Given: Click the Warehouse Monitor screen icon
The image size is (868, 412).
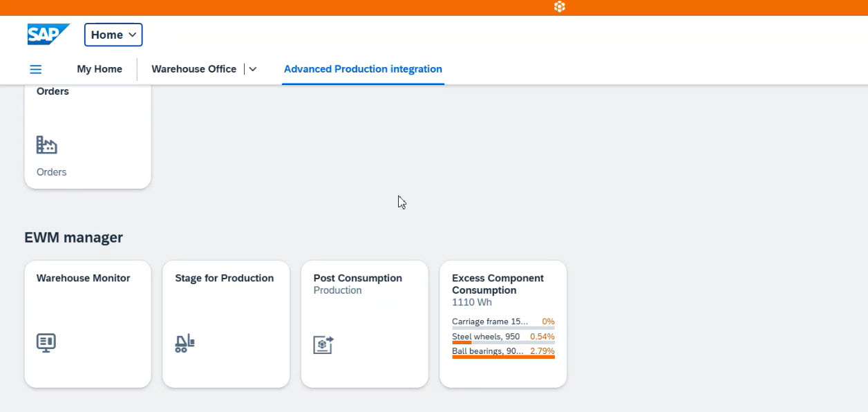Looking at the screenshot, I should (46, 343).
